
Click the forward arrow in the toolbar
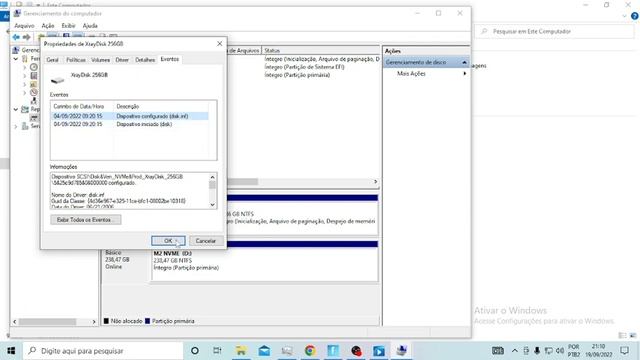point(27,37)
